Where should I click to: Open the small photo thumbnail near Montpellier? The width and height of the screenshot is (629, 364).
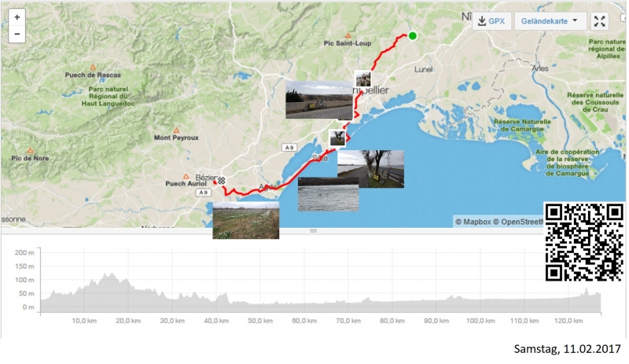363,79
